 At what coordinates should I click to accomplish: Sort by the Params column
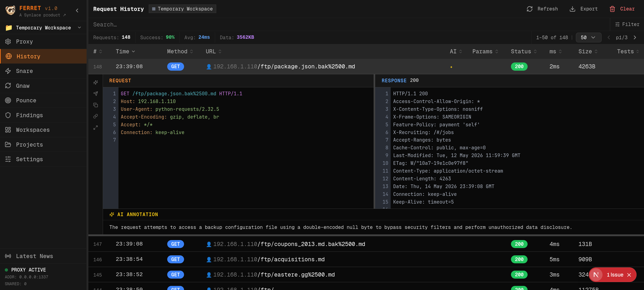click(x=485, y=52)
